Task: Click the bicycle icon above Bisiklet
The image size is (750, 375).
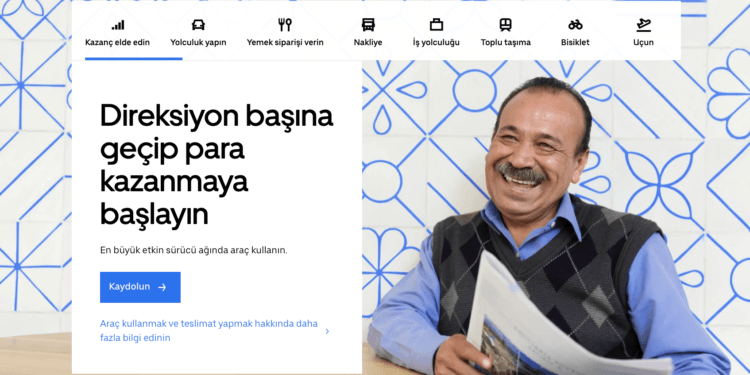Action: [575, 25]
